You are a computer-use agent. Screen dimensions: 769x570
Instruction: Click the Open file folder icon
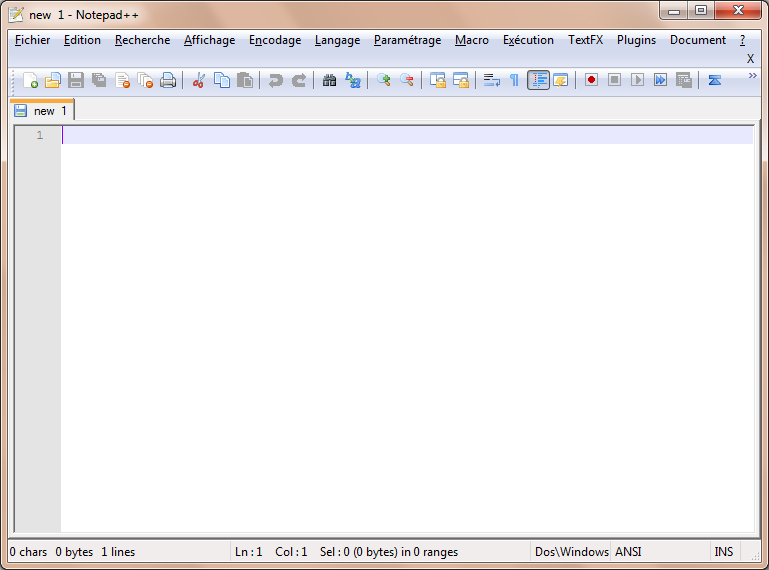(x=52, y=80)
